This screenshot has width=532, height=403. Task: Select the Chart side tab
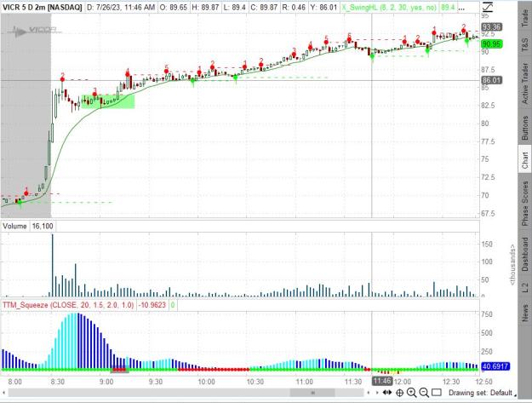(524, 160)
